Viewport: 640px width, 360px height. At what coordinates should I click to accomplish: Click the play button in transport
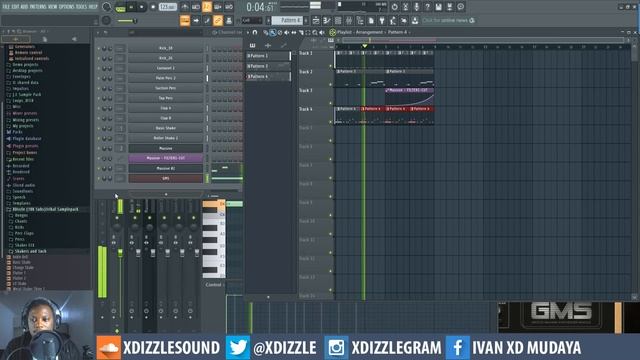[131, 7]
